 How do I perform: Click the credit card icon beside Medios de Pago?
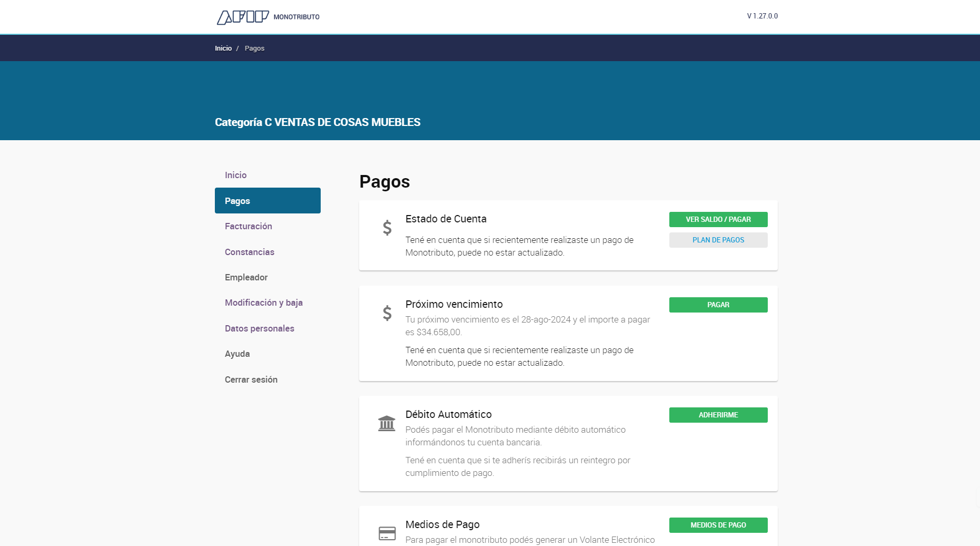pos(387,533)
